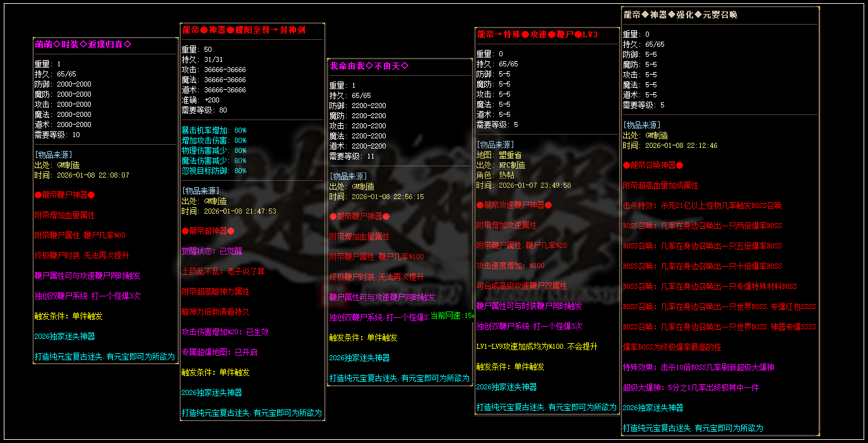Click the 暴击机率增加: 80% stat line
The width and height of the screenshot is (868, 443).
point(213,130)
